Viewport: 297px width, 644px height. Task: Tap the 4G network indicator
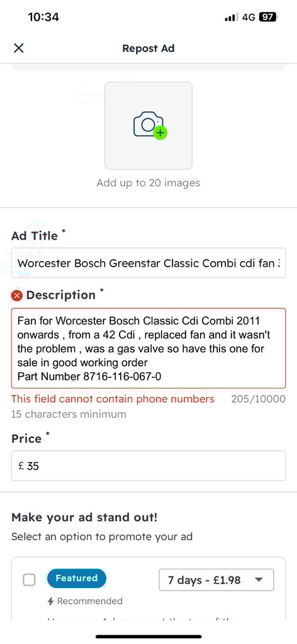249,17
